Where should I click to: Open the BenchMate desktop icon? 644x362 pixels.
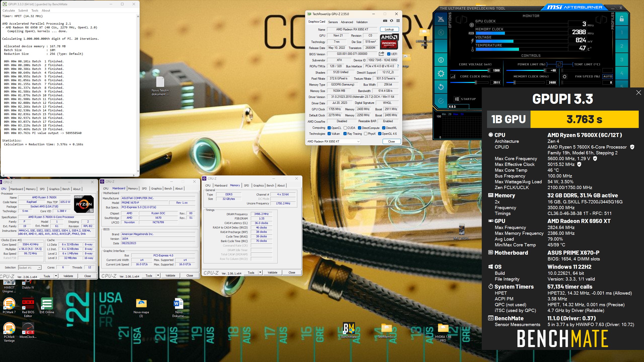[349, 330]
